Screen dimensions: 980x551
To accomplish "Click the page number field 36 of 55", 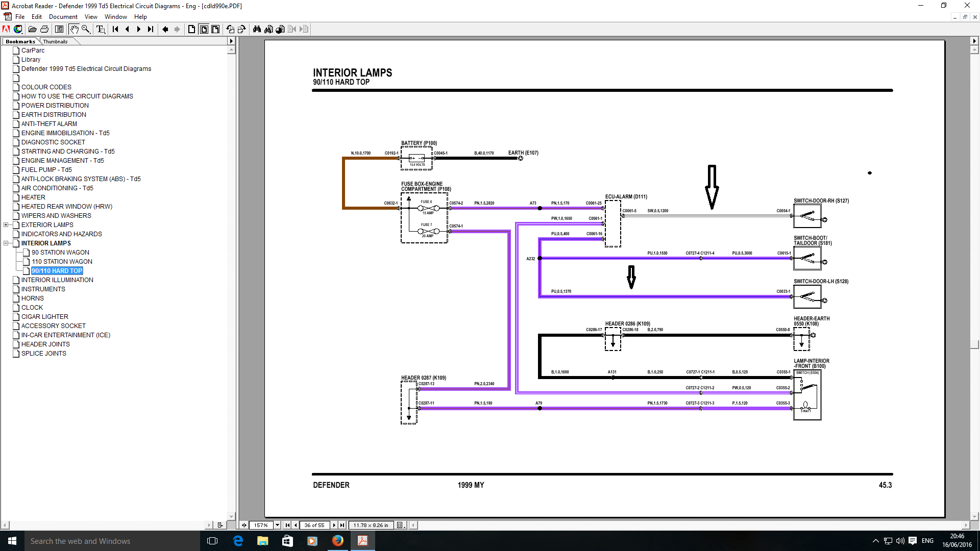I will click(314, 525).
